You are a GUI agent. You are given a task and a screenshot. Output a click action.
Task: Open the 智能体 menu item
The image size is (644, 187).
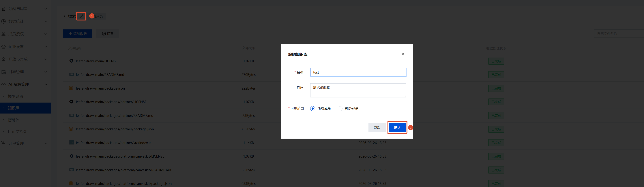[x=14, y=120]
